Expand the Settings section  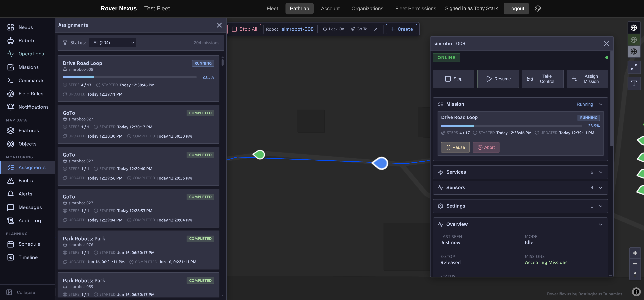pos(520,206)
